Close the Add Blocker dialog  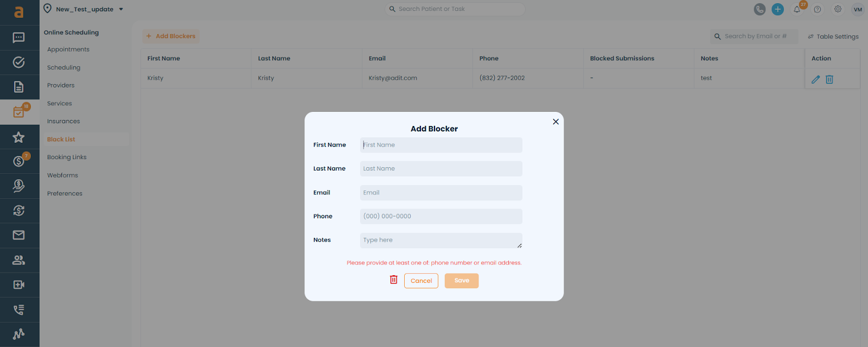click(x=556, y=122)
